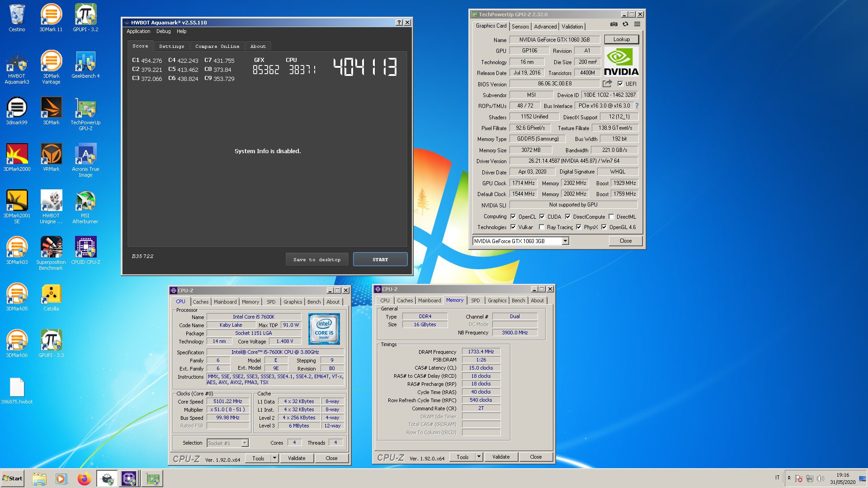Toggle OpenCL checkbox
This screenshot has width=868, height=488.
[513, 216]
